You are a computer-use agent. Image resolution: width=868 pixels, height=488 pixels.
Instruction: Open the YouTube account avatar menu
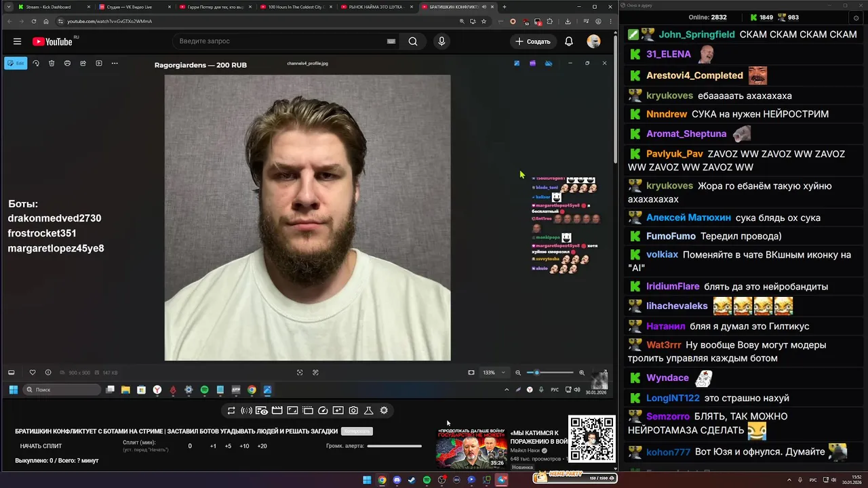[x=593, y=41]
